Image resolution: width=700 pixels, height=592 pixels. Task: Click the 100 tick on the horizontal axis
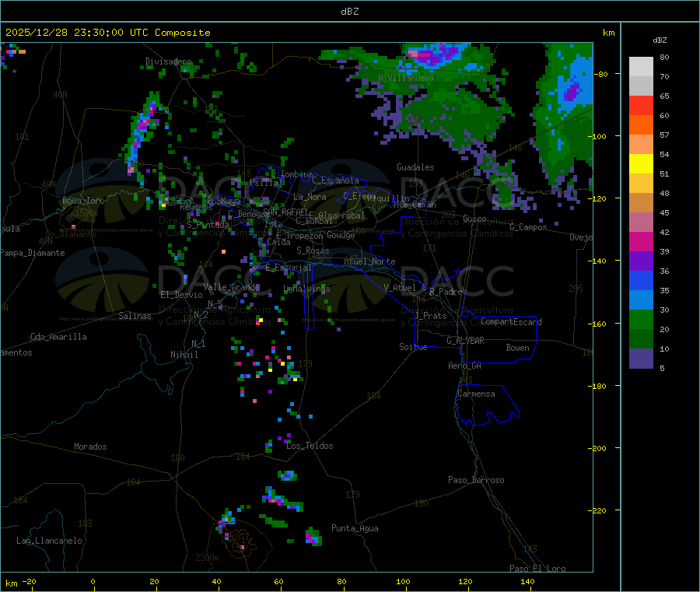click(404, 581)
